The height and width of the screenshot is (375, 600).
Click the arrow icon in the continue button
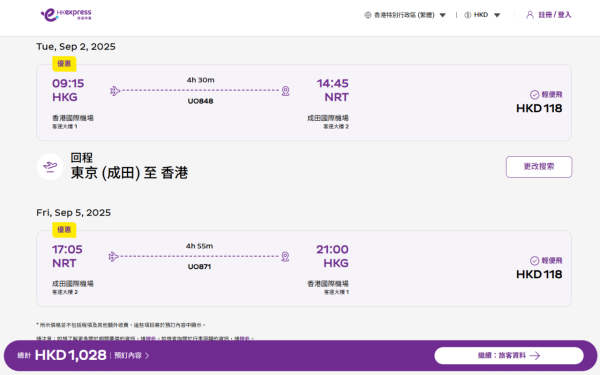(x=535, y=356)
